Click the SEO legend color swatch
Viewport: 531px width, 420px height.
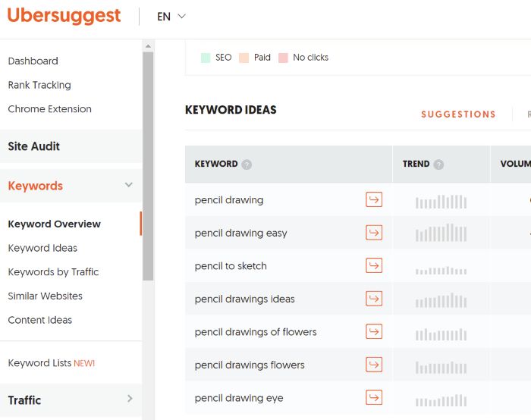(206, 58)
